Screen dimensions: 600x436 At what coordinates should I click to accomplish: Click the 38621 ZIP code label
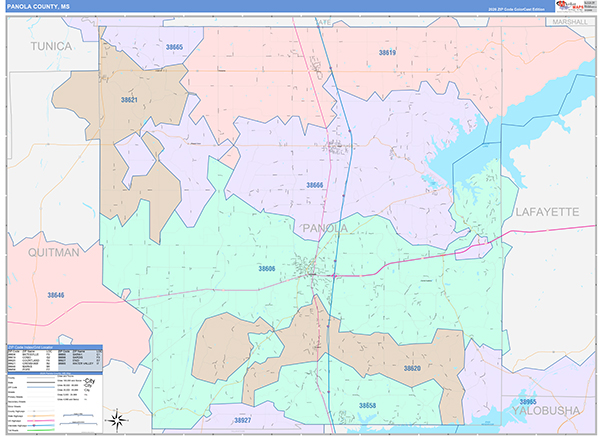pos(129,100)
